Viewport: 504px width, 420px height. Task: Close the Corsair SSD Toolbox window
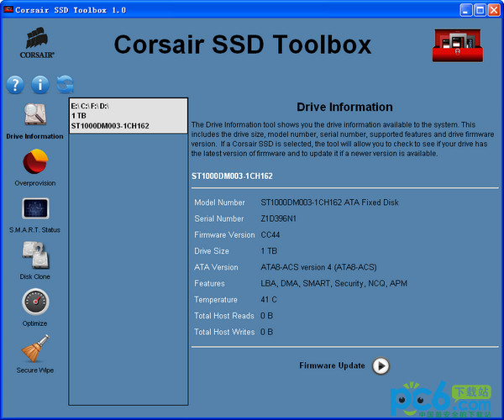coord(495,10)
